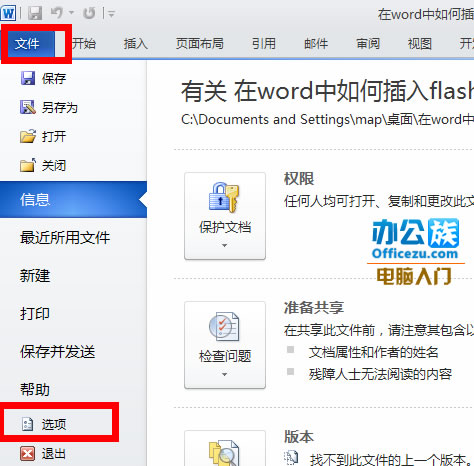The width and height of the screenshot is (474, 466).
Task: Select 最近所用文件 in the sidebar
Action: [65, 238]
